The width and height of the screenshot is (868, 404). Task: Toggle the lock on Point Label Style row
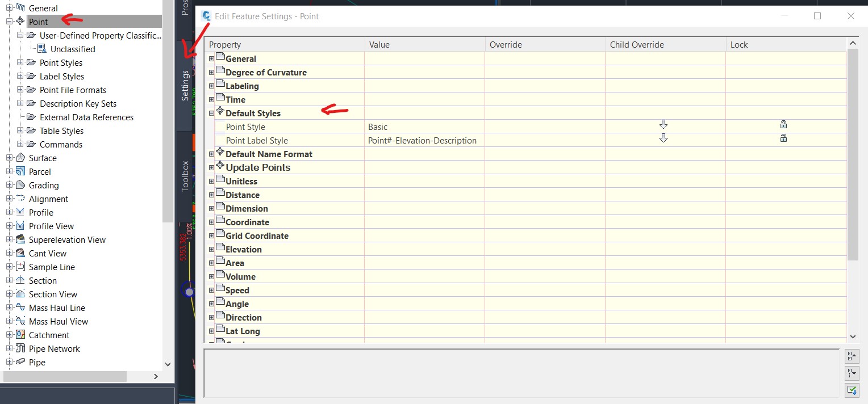click(x=784, y=138)
